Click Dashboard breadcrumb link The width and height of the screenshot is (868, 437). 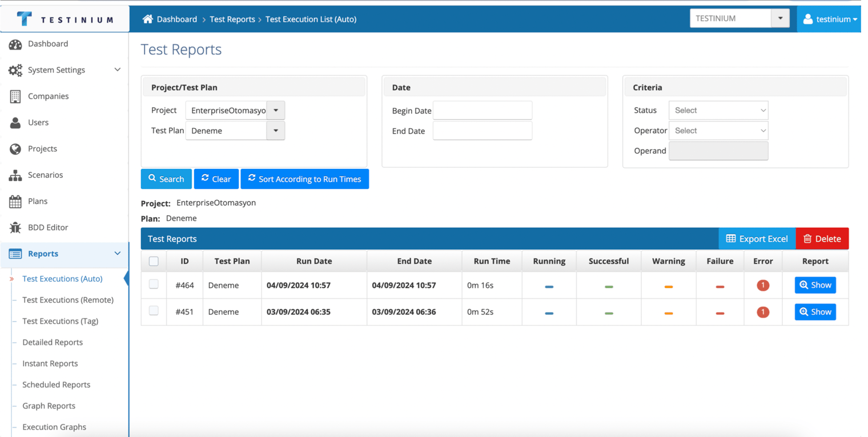[177, 19]
